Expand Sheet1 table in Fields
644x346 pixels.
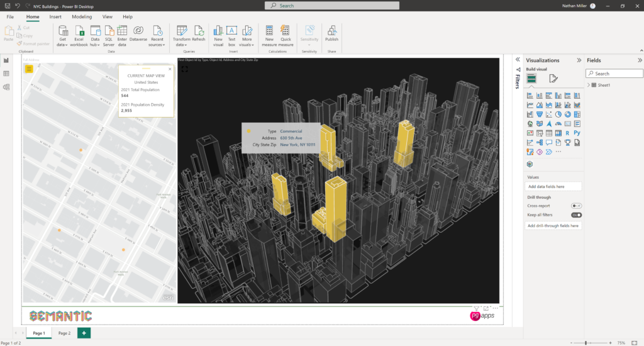click(x=589, y=85)
